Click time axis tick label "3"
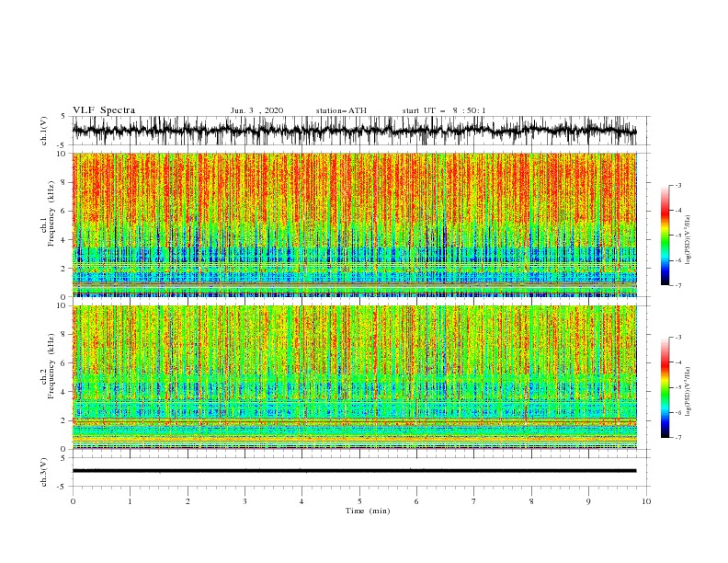Screen dimensions: 728x563 point(245,501)
